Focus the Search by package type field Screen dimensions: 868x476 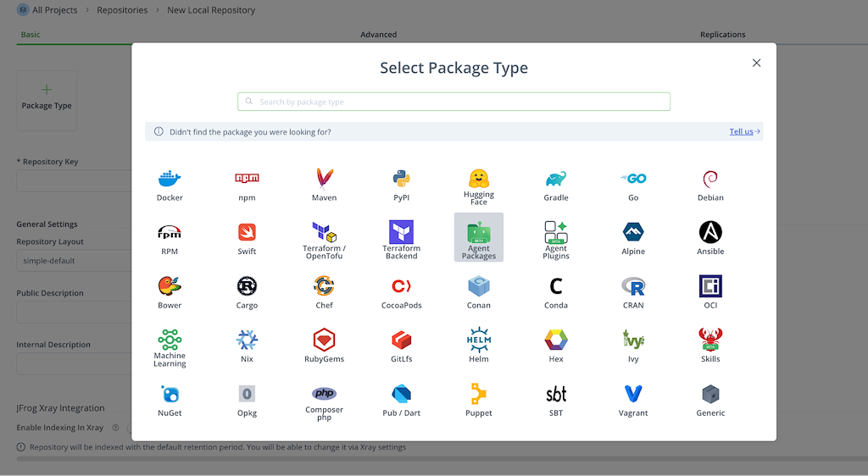point(454,102)
